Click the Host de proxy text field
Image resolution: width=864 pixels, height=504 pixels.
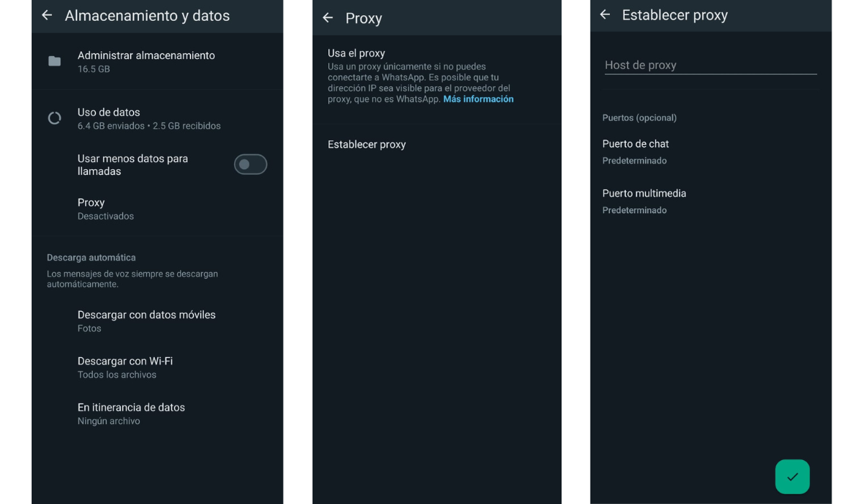pyautogui.click(x=710, y=65)
